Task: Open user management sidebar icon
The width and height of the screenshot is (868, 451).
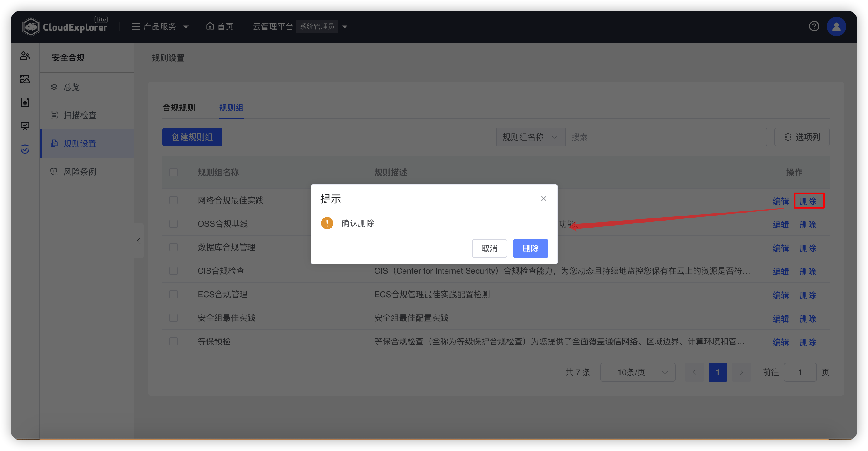Action: click(x=25, y=56)
